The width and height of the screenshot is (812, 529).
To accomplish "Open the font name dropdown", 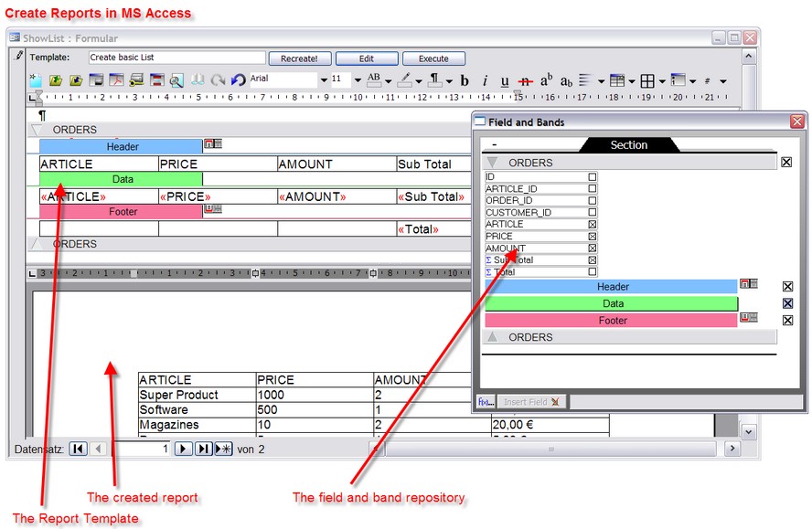I will click(x=324, y=80).
